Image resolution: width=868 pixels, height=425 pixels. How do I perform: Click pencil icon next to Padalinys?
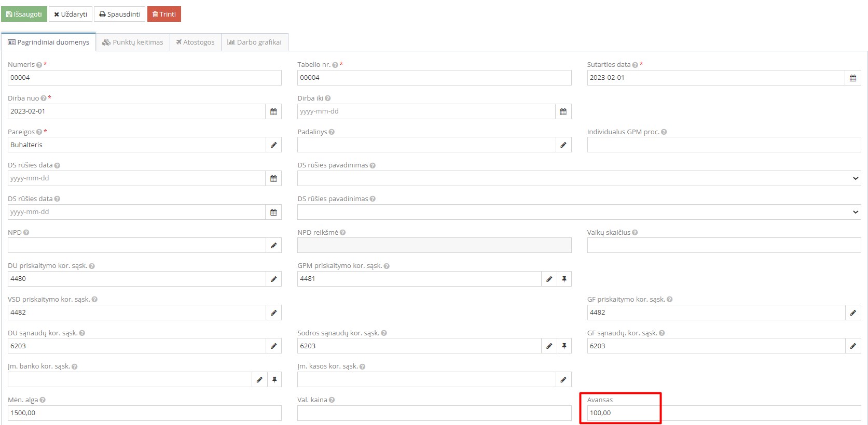[563, 145]
